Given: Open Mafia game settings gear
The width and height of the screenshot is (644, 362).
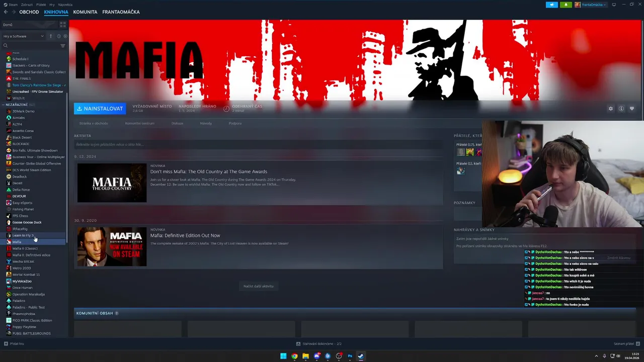Looking at the screenshot, I should [611, 109].
